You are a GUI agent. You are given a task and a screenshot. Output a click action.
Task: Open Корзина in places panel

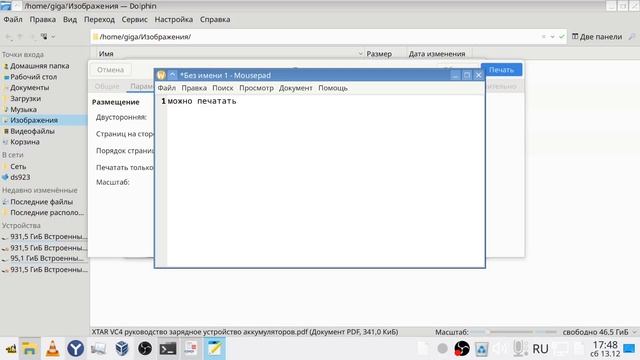coord(25,142)
